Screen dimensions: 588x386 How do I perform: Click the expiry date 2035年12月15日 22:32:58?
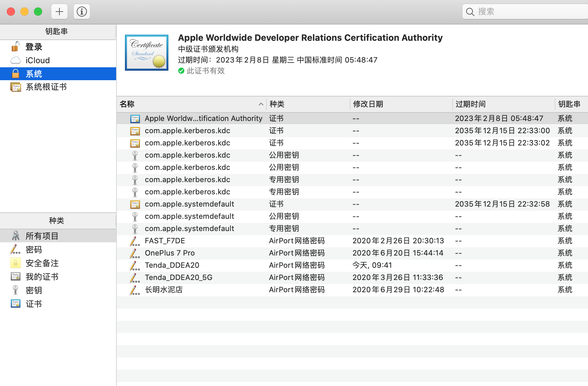click(502, 204)
